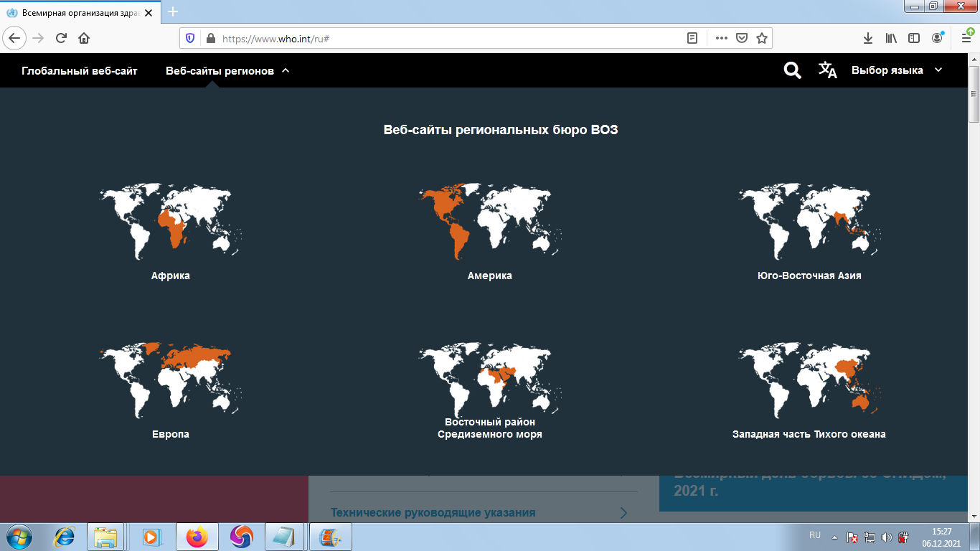Select the Европа regional office link
This screenshot has width=980, height=551.
[171, 434]
